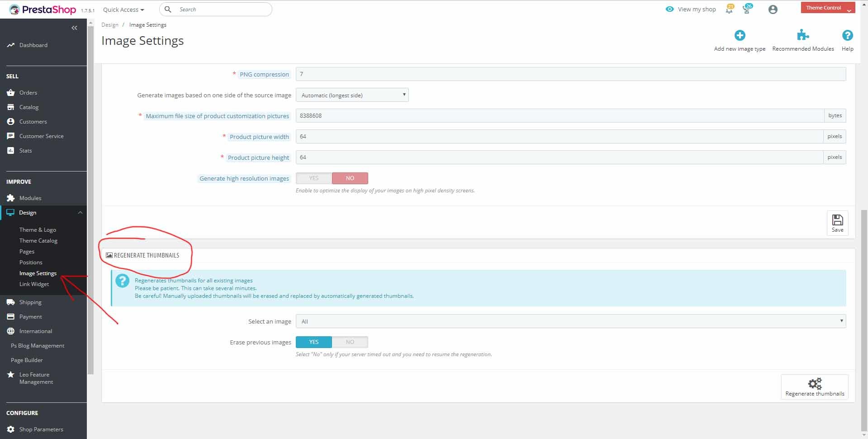
Task: Click the blue info question icon
Action: [x=122, y=281]
